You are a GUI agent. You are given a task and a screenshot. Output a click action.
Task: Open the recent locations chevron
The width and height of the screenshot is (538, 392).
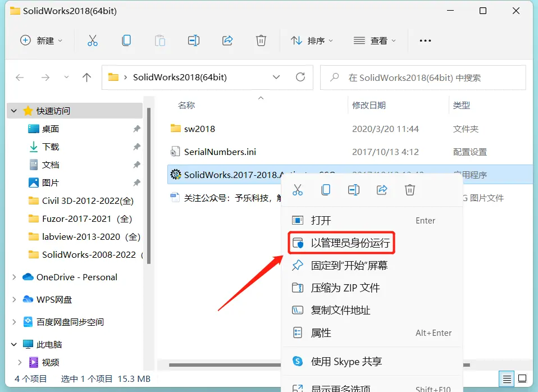pyautogui.click(x=67, y=78)
